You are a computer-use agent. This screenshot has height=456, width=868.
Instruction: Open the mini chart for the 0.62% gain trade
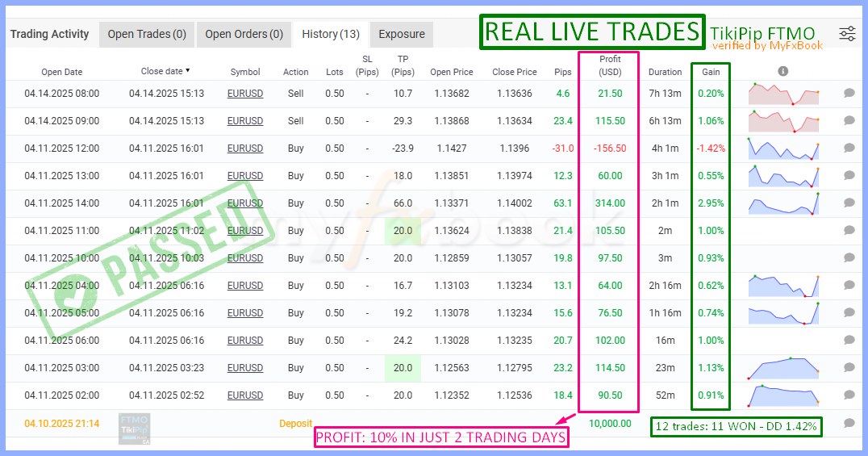point(783,286)
